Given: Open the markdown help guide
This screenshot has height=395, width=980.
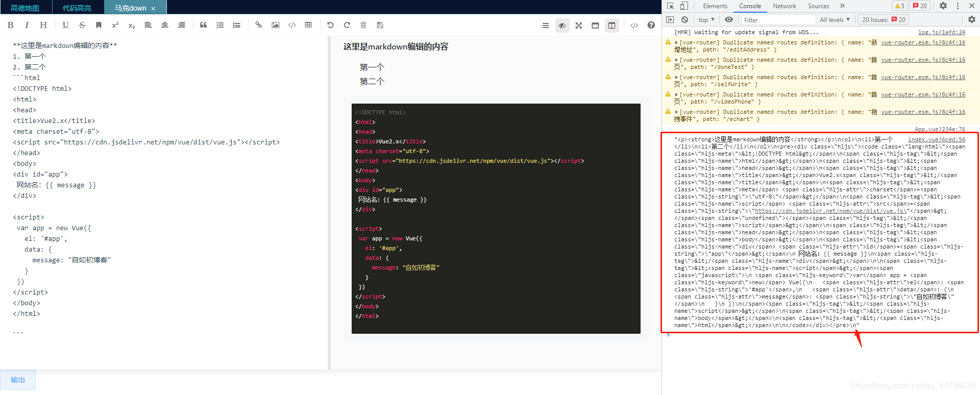Looking at the screenshot, I should point(651,25).
